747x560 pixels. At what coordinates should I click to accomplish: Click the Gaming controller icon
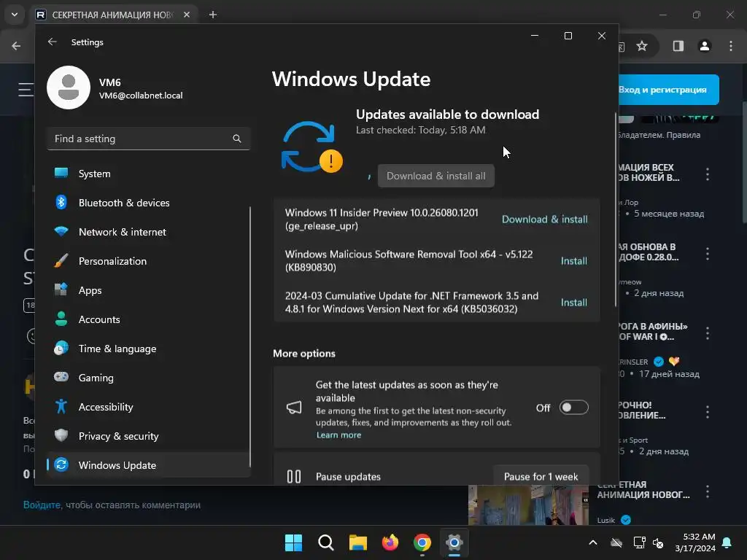point(61,377)
